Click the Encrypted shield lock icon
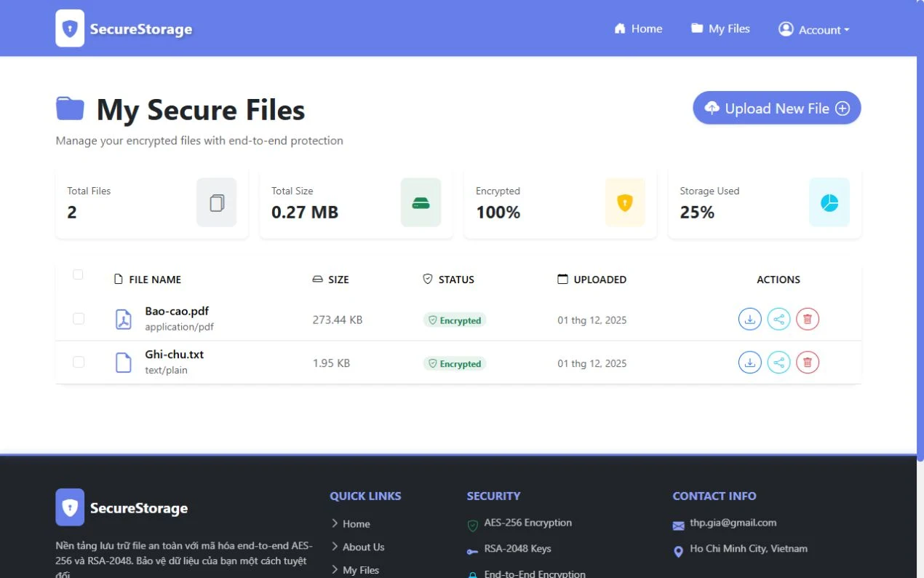 (625, 202)
